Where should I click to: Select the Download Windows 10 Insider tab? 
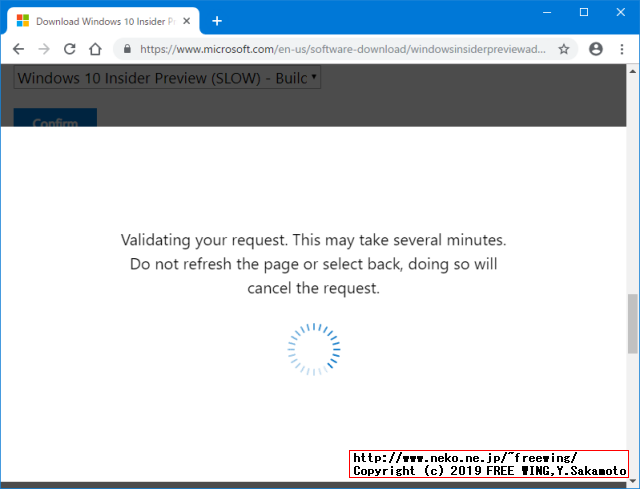[103, 21]
